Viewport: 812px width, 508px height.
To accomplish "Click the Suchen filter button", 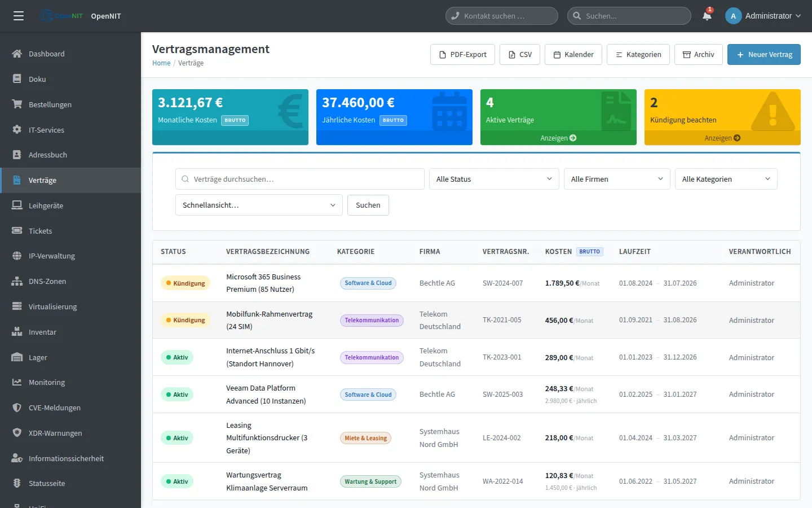I will coord(368,205).
